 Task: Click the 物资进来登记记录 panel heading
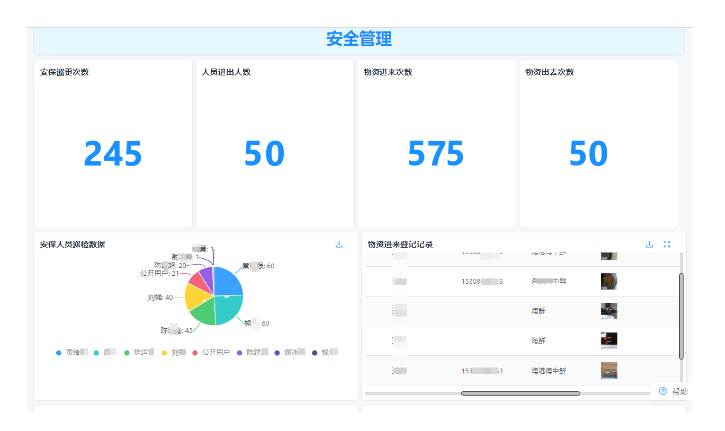400,245
